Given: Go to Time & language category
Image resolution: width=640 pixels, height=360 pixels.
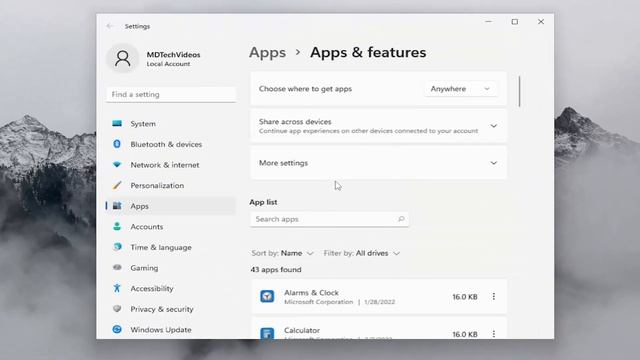Looking at the screenshot, I should (171, 247).
